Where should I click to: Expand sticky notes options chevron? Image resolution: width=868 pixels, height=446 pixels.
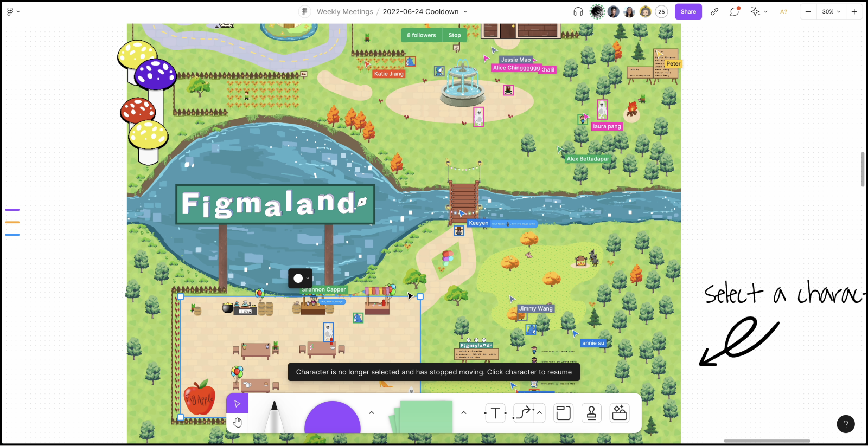click(464, 413)
